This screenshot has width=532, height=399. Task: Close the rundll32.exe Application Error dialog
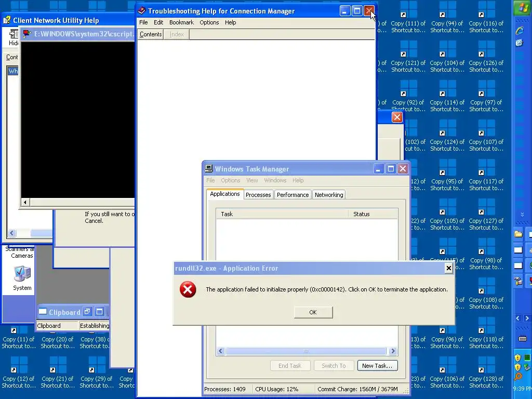[x=448, y=269]
